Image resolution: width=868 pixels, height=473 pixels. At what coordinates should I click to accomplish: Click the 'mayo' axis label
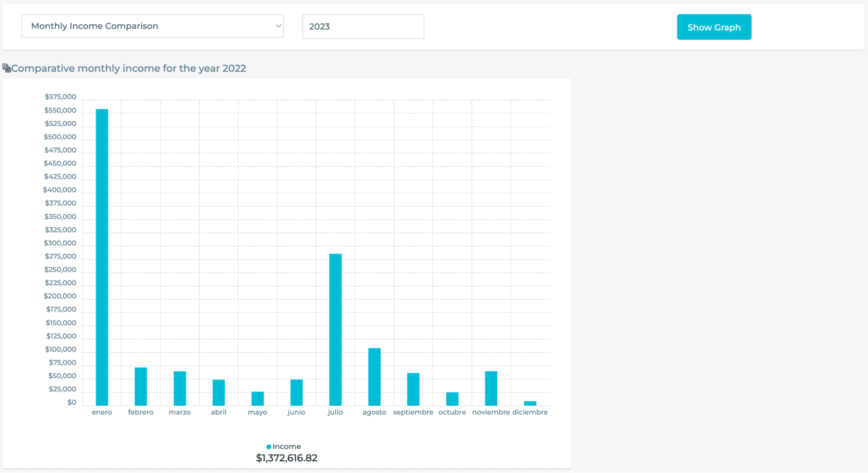click(257, 412)
